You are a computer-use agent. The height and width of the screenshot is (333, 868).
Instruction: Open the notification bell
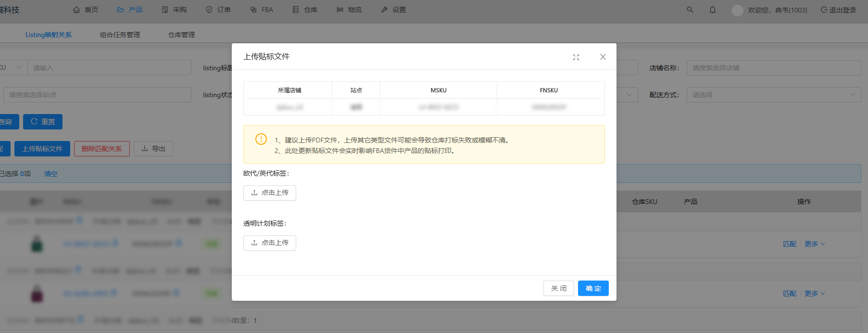(713, 10)
